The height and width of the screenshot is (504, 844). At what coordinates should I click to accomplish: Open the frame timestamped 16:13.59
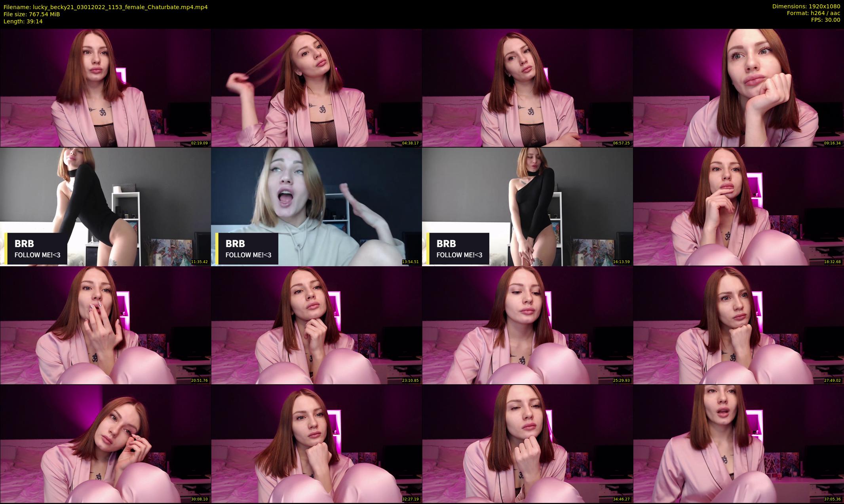pos(527,206)
